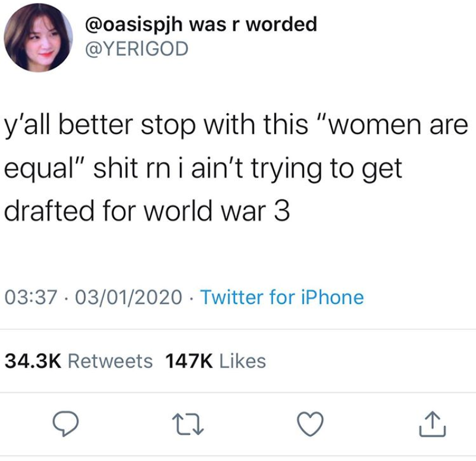
Task: Open the share arrow icon
Action: click(x=433, y=424)
